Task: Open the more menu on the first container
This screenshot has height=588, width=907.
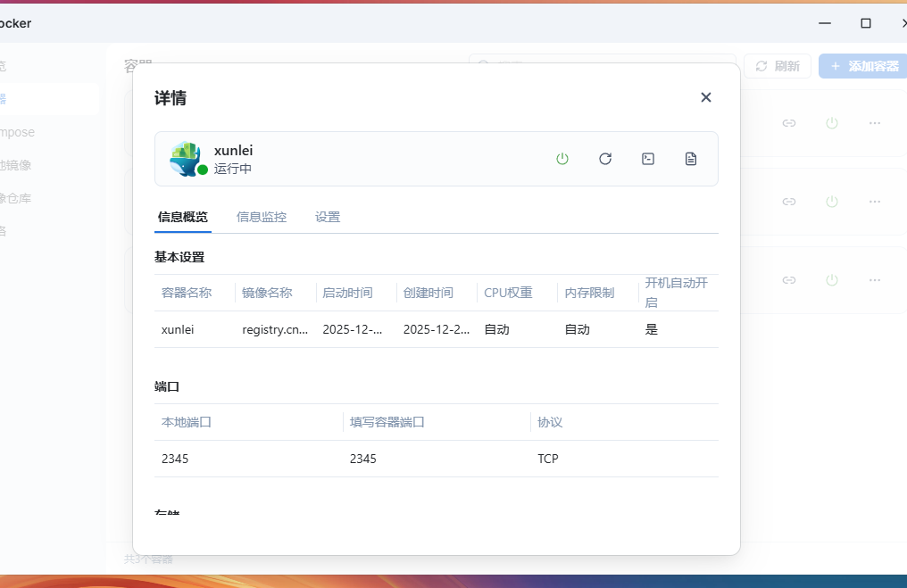Action: click(x=875, y=123)
